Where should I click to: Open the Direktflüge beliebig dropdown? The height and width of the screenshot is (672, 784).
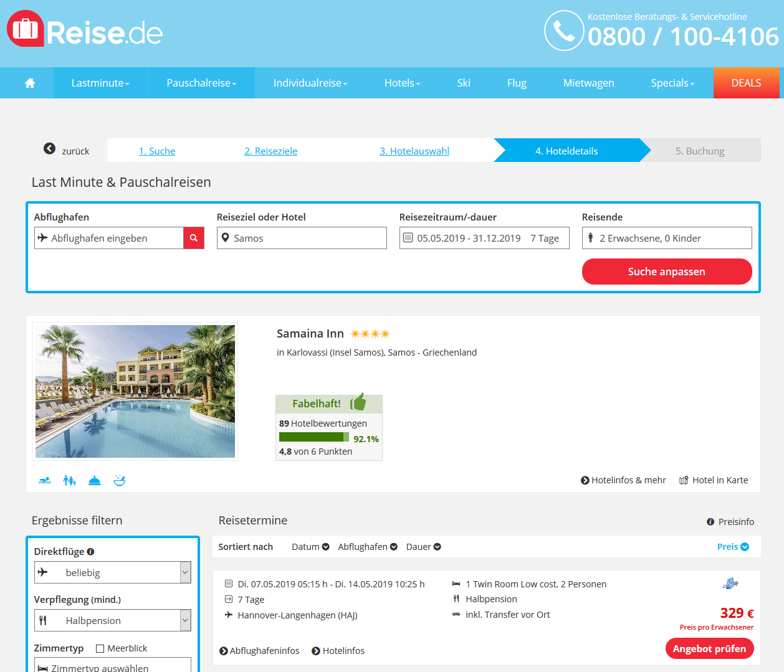[x=113, y=572]
